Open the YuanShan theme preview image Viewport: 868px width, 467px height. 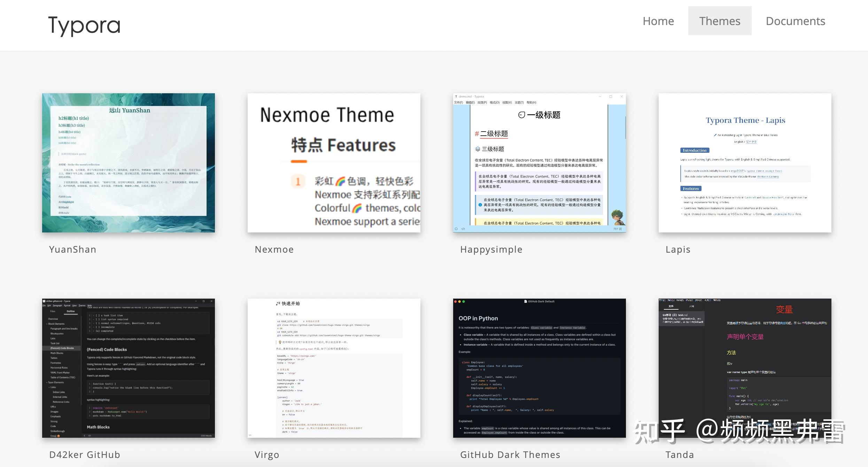click(129, 163)
